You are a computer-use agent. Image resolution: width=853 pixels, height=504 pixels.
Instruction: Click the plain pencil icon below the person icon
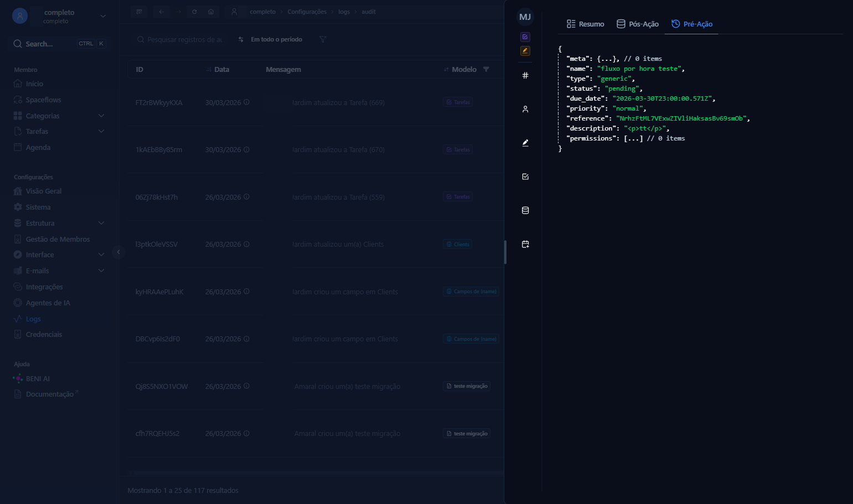(x=525, y=143)
